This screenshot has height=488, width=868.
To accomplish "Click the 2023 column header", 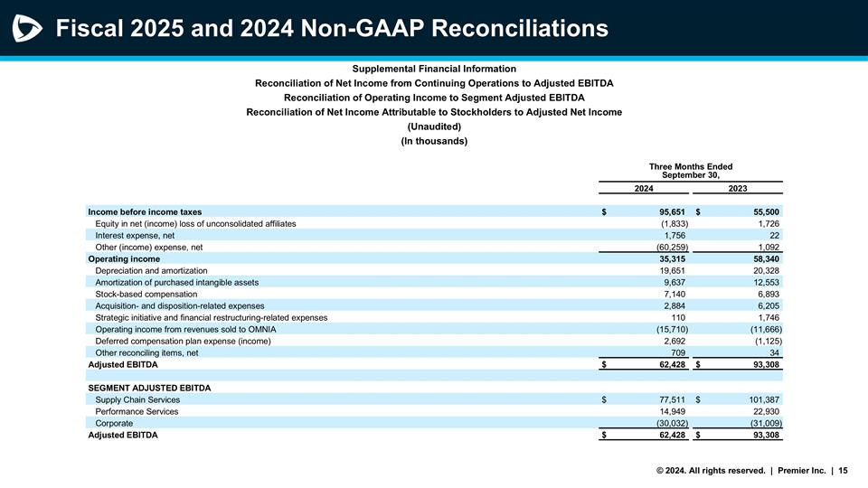I will tap(738, 189).
